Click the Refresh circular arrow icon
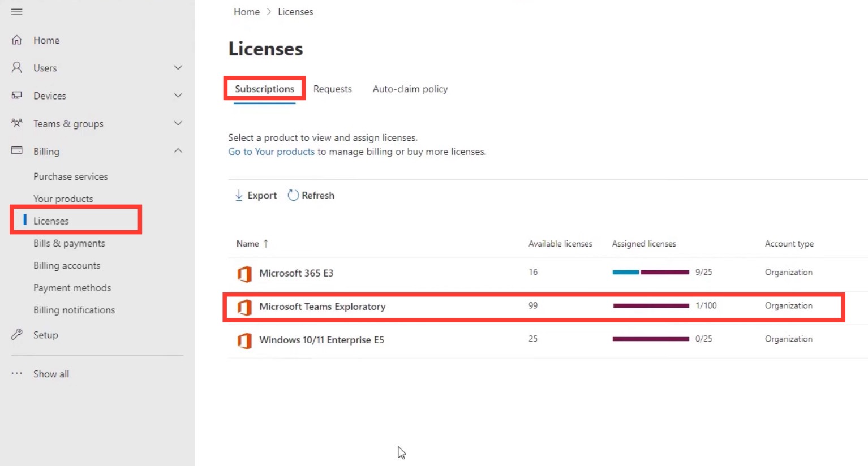 (x=293, y=195)
